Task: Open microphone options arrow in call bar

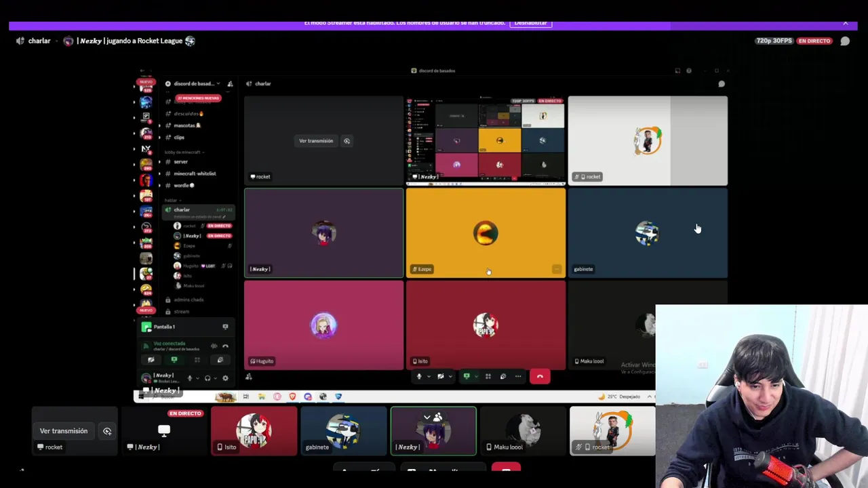Action: coord(429,376)
